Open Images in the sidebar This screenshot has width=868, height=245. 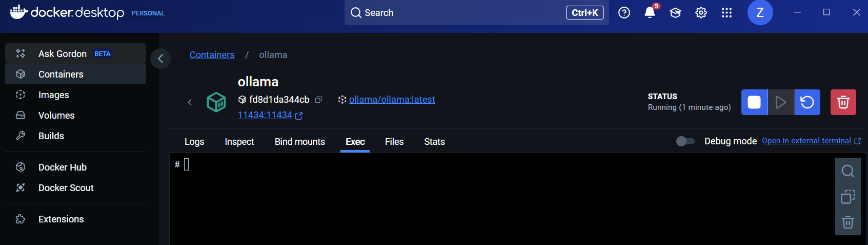click(x=75, y=95)
